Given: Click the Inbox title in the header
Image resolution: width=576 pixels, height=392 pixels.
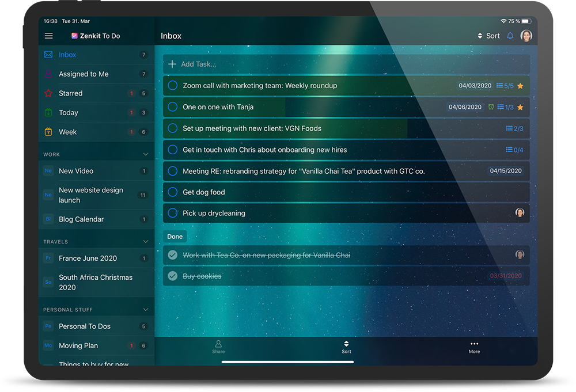Looking at the screenshot, I should tap(171, 36).
